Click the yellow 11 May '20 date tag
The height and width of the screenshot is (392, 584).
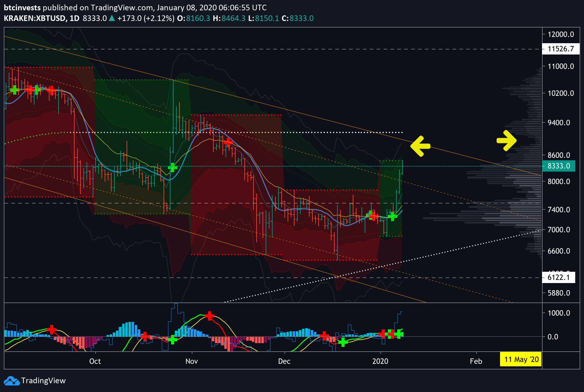[521, 359]
